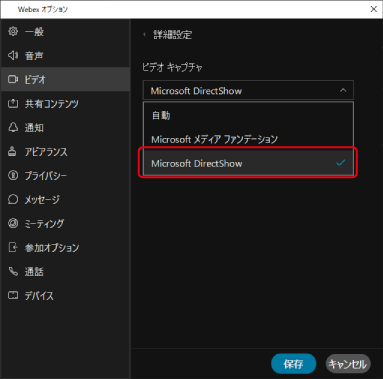Screen dimensions: 383x379
Task: Click the phone icon beside 通話
Action: pyautogui.click(x=13, y=271)
